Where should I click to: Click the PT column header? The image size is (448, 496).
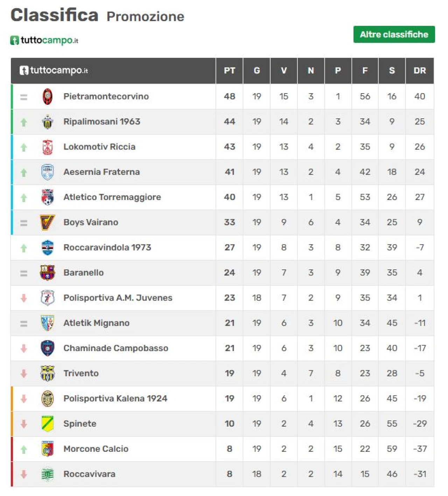click(229, 71)
